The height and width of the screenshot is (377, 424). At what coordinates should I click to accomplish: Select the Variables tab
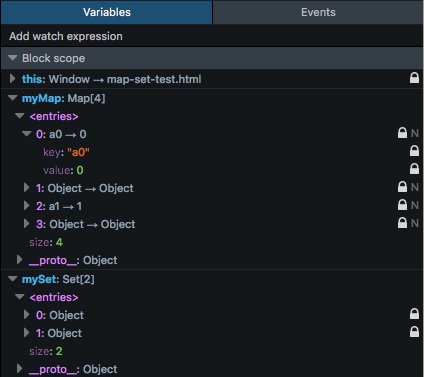pyautogui.click(x=107, y=12)
